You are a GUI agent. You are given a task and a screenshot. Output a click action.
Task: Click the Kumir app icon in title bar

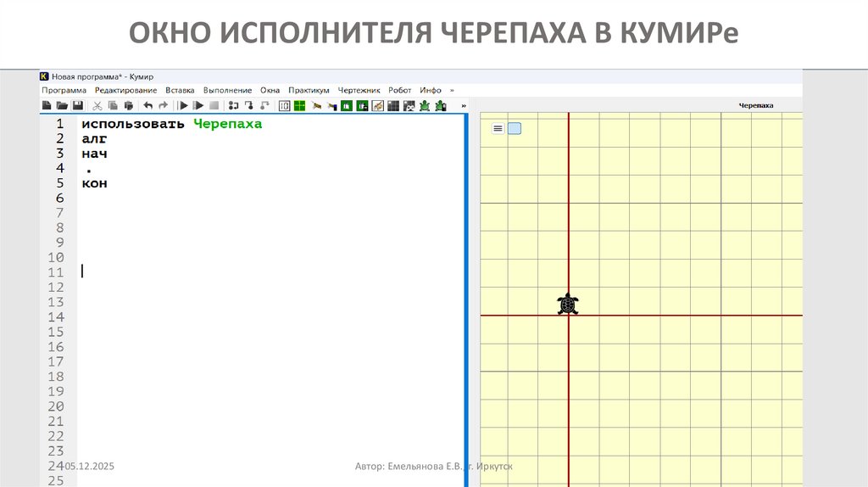pos(44,76)
